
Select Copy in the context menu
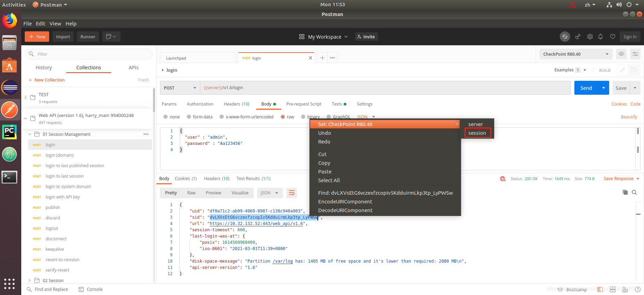[385, 163]
